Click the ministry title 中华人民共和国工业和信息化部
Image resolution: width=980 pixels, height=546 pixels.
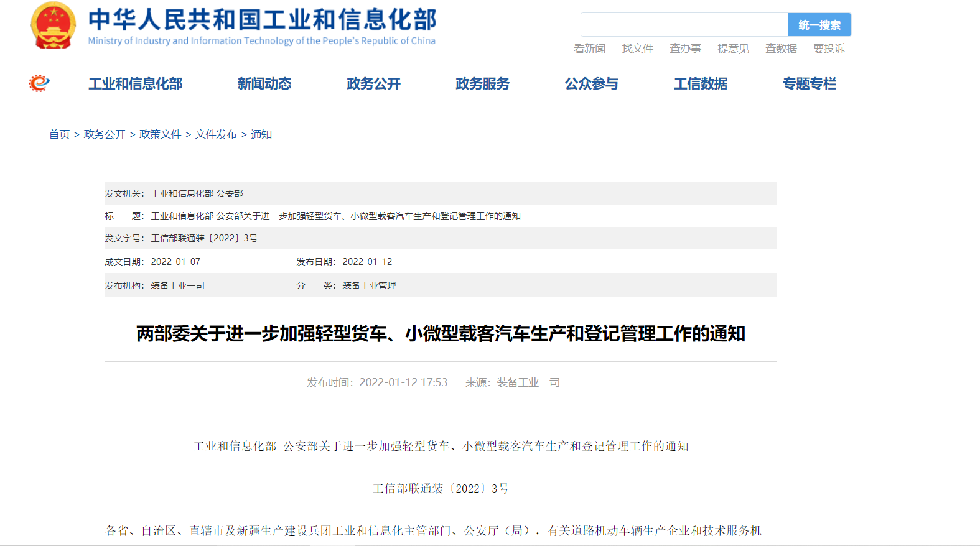(263, 19)
